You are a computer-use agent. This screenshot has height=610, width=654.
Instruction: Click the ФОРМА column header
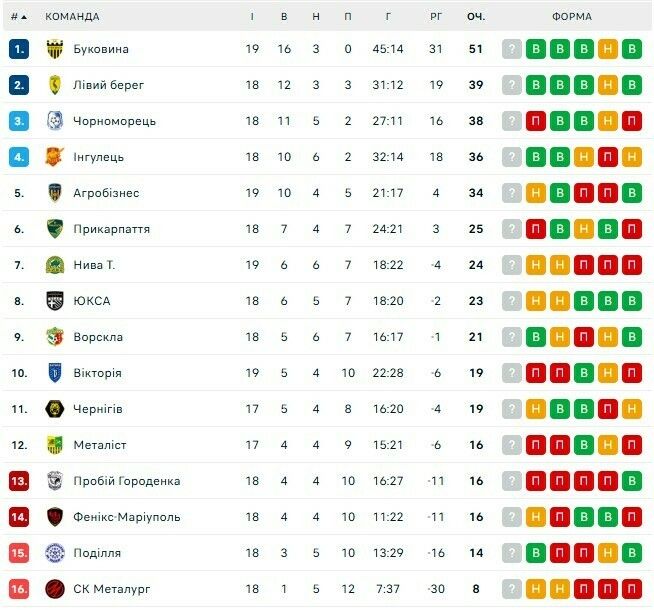pyautogui.click(x=572, y=17)
